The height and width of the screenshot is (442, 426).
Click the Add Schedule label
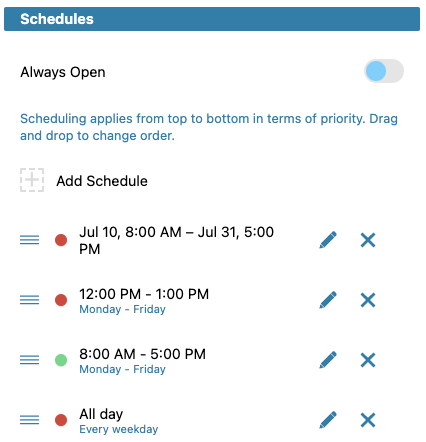[102, 181]
